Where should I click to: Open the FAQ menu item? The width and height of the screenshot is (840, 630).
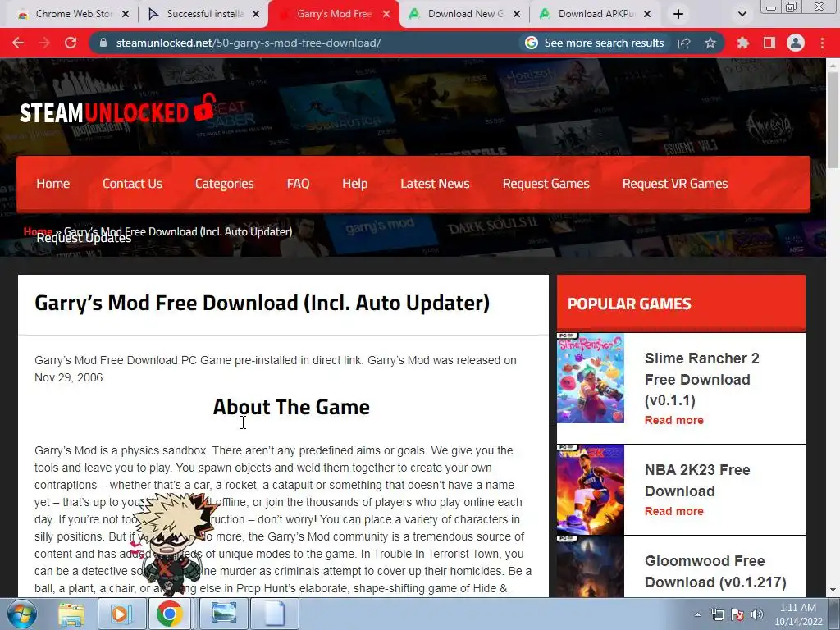(298, 184)
